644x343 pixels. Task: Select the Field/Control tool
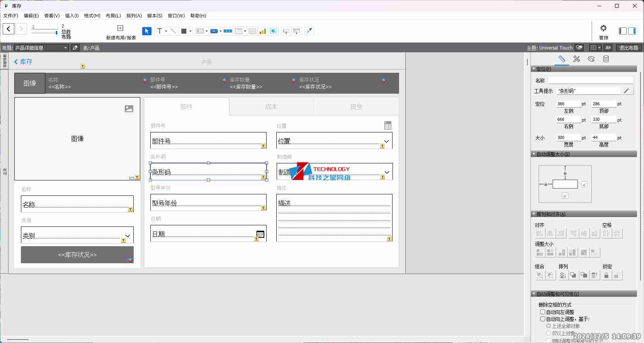(200, 31)
